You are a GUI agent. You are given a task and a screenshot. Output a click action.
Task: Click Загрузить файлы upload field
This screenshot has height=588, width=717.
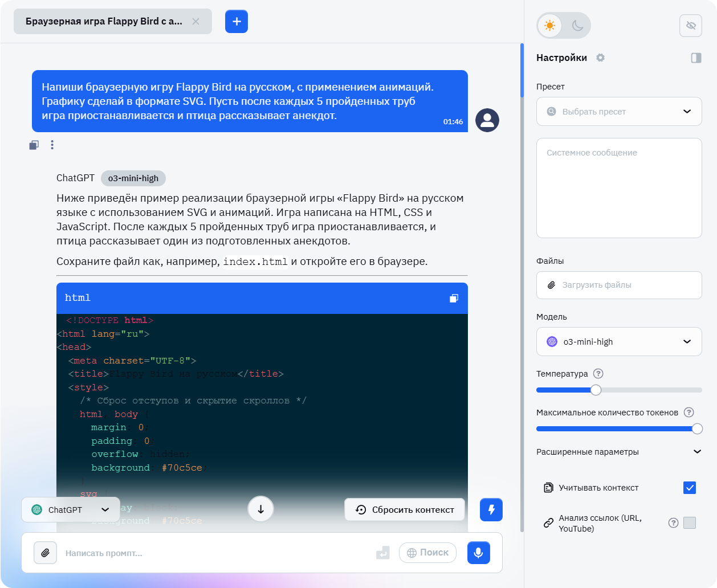(619, 285)
